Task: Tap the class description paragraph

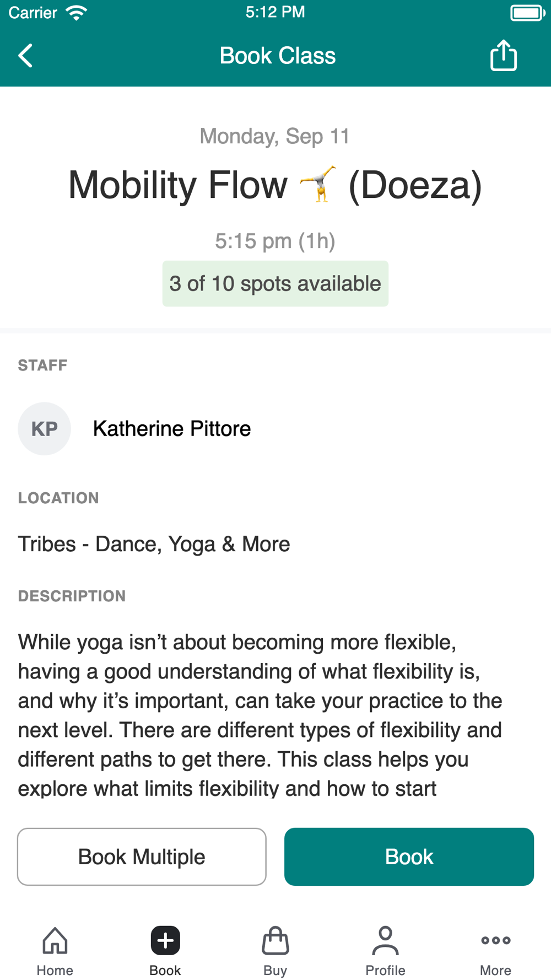Action: pyautogui.click(x=259, y=715)
